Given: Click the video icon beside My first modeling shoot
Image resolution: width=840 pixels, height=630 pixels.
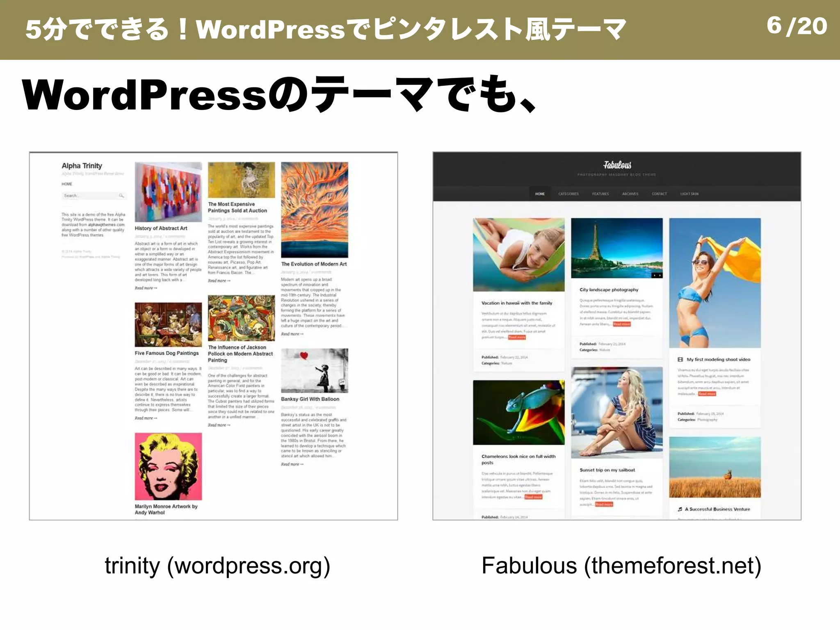Looking at the screenshot, I should (x=680, y=360).
